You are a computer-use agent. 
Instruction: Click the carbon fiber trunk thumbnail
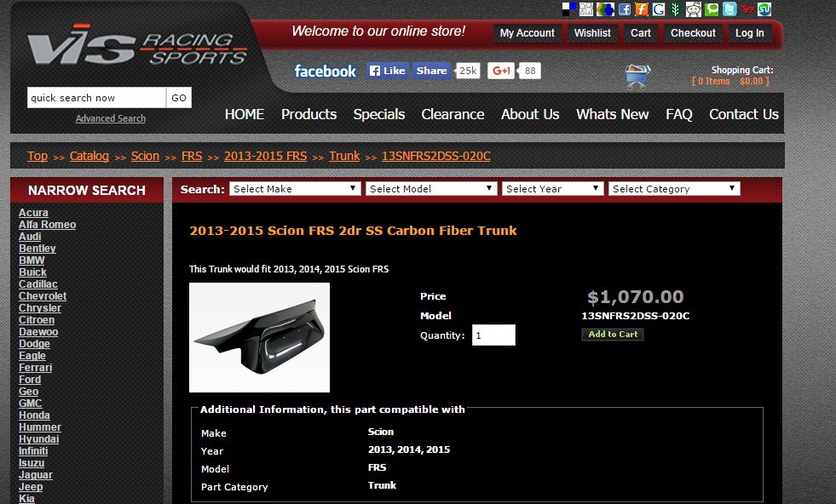(x=259, y=337)
